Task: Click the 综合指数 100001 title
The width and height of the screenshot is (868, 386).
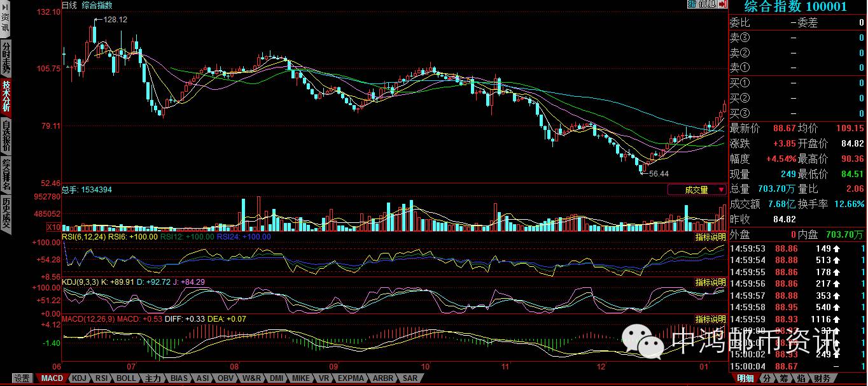Action: (x=796, y=7)
